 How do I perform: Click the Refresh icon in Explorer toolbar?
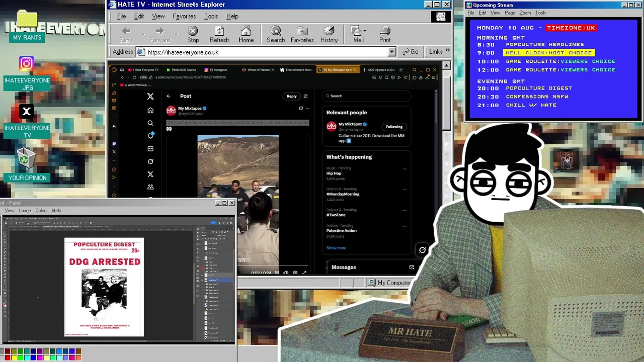point(219,31)
